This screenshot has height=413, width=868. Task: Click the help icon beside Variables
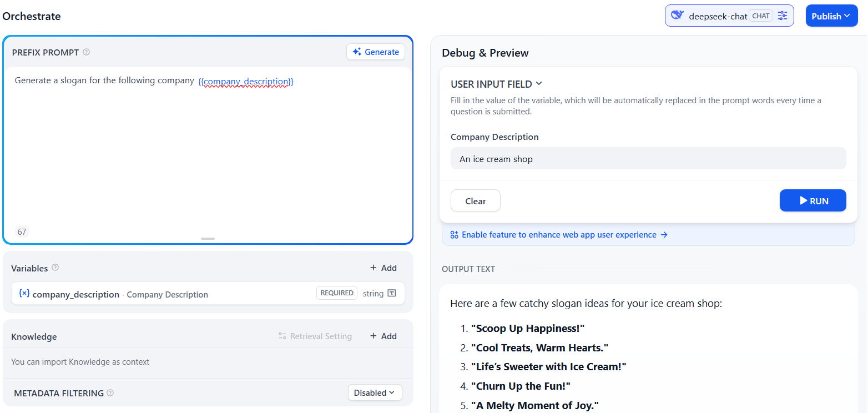tap(55, 268)
